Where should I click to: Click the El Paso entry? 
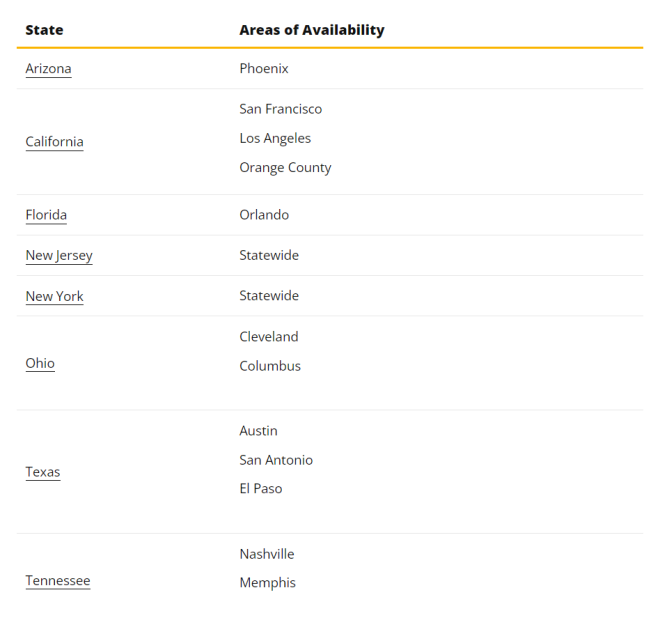click(x=261, y=489)
